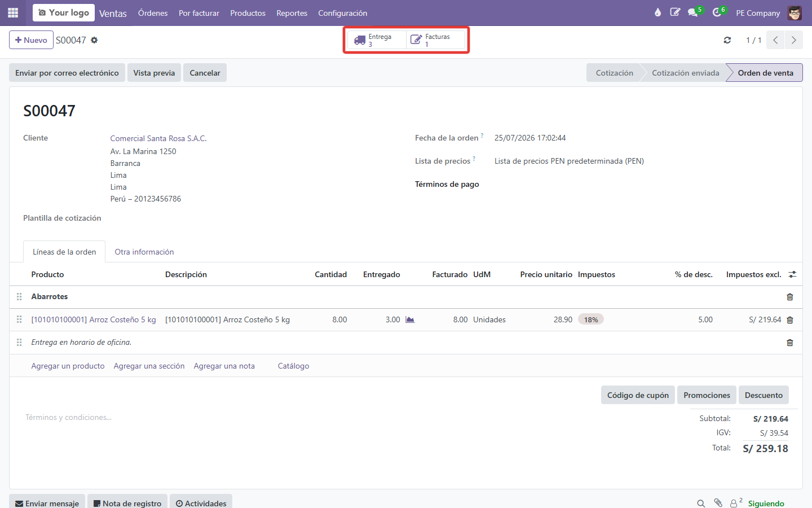Delete the Abarrotes section with its trash icon
Image resolution: width=812 pixels, height=508 pixels.
click(x=789, y=297)
